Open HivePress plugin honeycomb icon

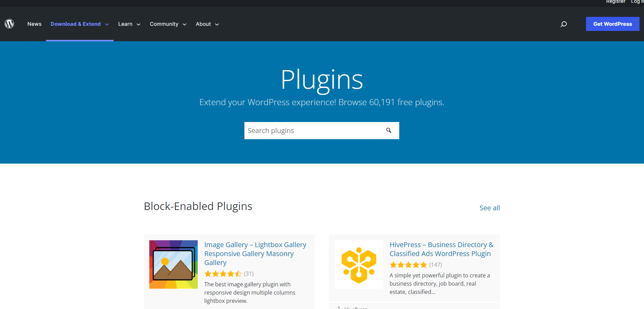click(x=359, y=264)
